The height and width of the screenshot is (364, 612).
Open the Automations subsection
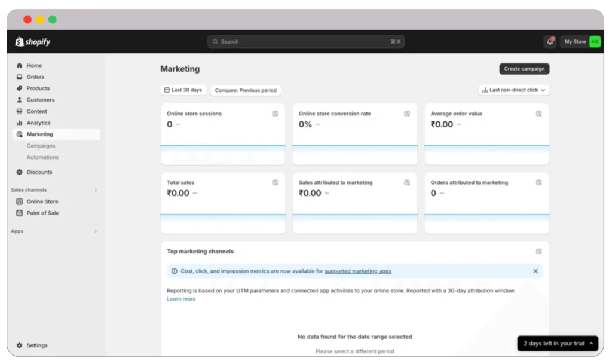[42, 157]
